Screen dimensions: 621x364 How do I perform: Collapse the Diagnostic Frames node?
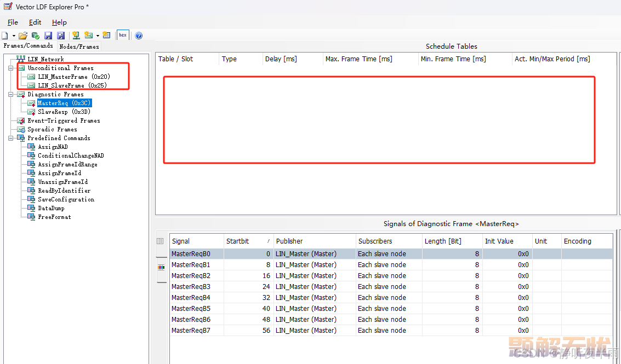click(x=11, y=94)
